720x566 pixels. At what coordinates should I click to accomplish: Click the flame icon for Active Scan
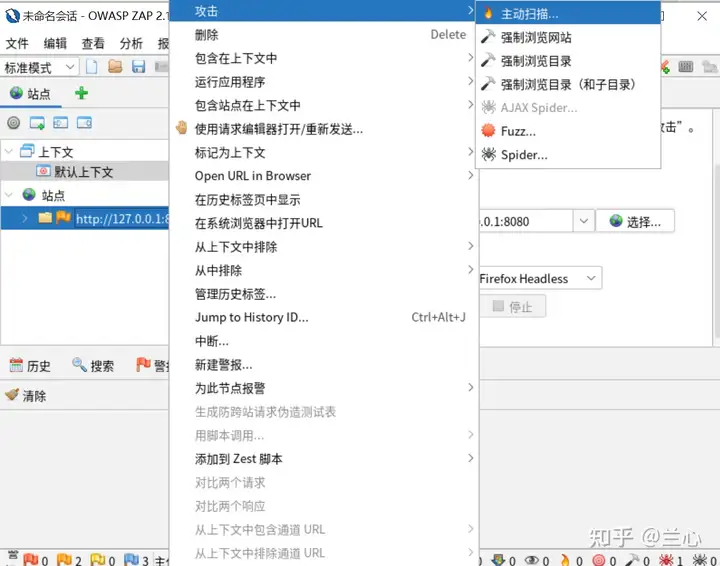[x=488, y=14]
